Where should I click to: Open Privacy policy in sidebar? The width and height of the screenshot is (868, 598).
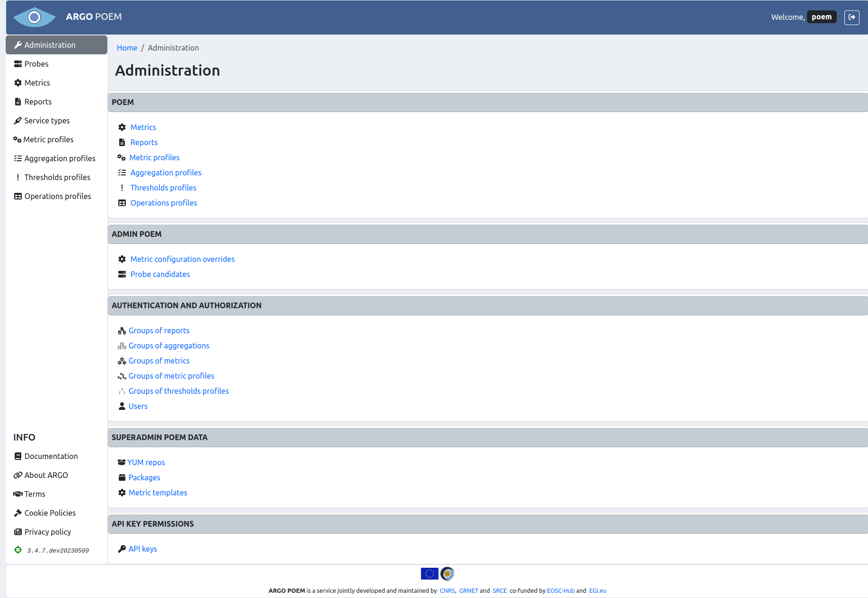(x=48, y=532)
